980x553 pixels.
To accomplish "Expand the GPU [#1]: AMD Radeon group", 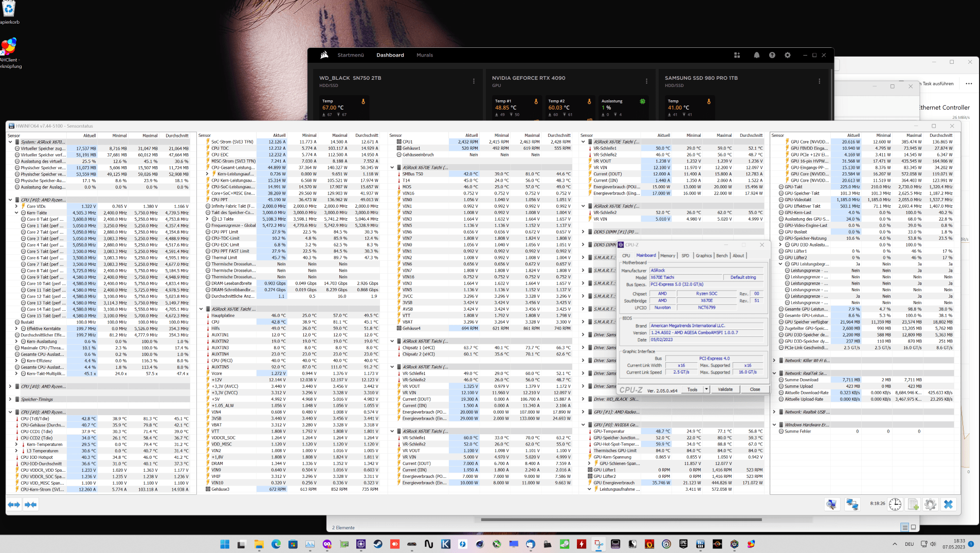I will [583, 412].
